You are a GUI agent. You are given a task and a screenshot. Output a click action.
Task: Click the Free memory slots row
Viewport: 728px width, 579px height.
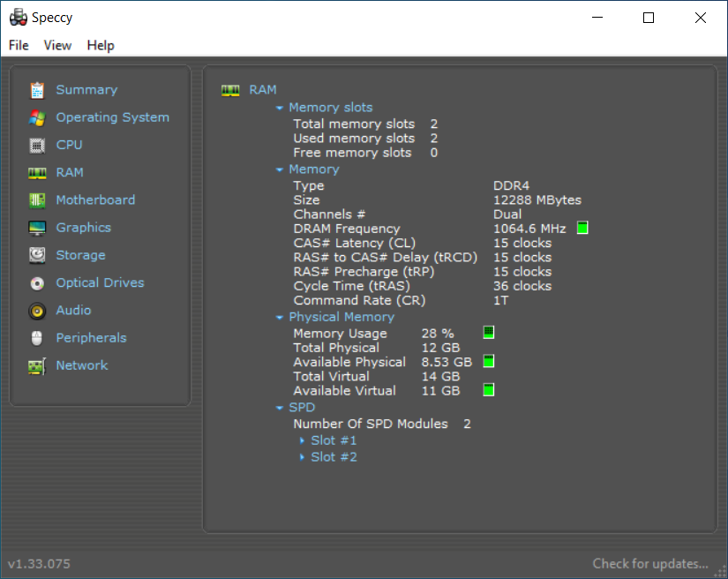click(x=365, y=153)
